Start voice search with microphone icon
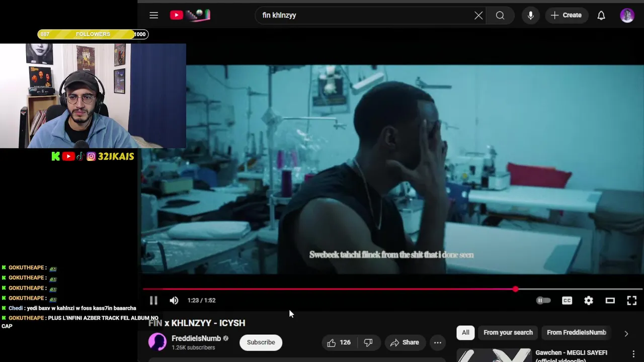644x362 pixels. pos(530,15)
